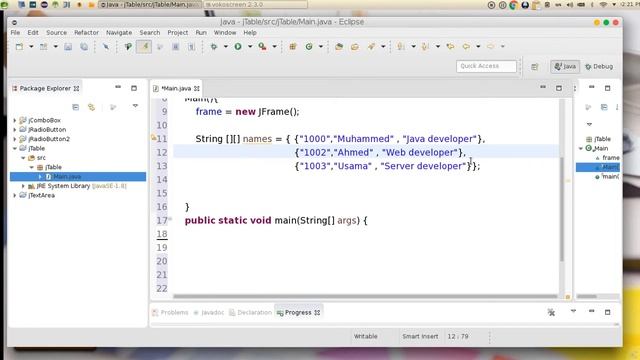The width and height of the screenshot is (640, 360).
Task: Click the Outline collapse-all icon
Action: tap(604, 107)
